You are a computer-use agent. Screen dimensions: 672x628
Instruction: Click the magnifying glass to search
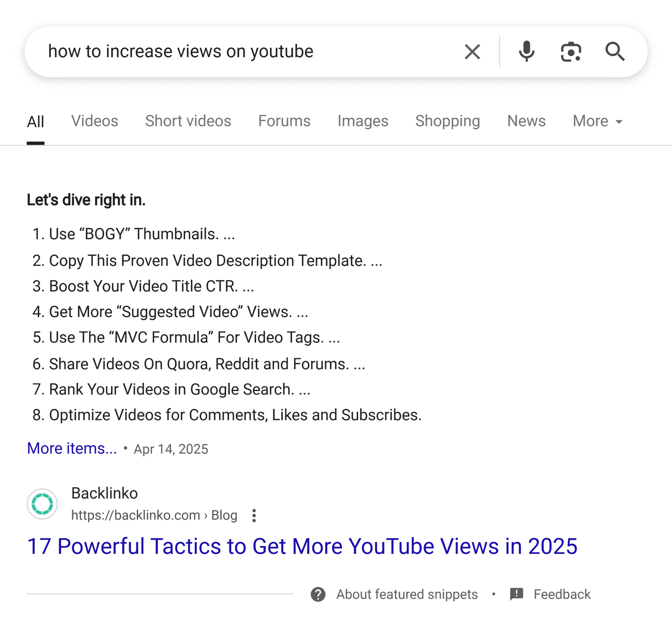615,52
